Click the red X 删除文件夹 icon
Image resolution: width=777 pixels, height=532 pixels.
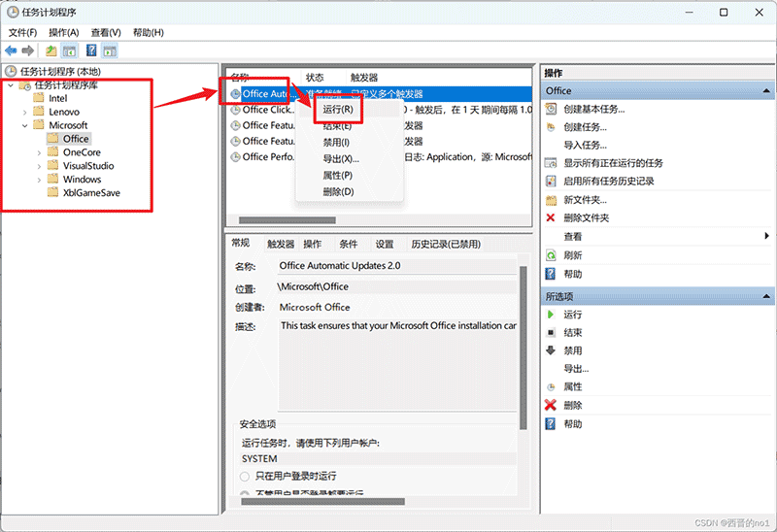click(x=552, y=218)
